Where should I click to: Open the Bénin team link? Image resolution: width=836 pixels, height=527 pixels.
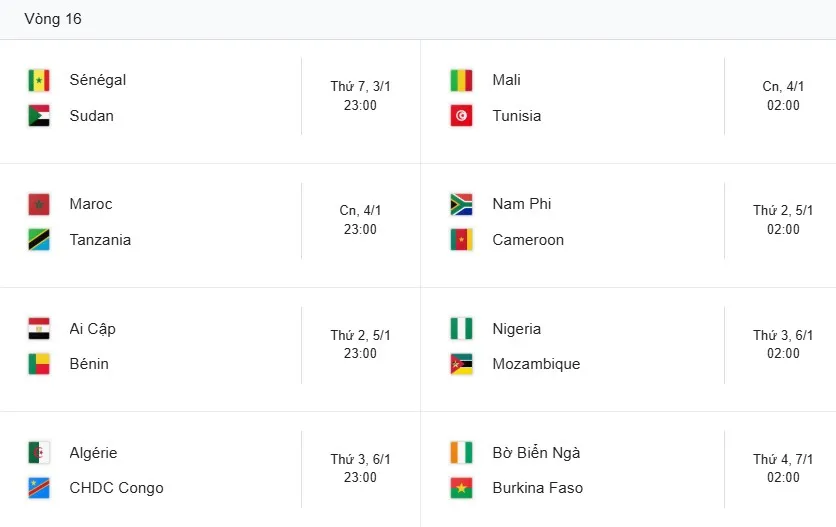[90, 364]
